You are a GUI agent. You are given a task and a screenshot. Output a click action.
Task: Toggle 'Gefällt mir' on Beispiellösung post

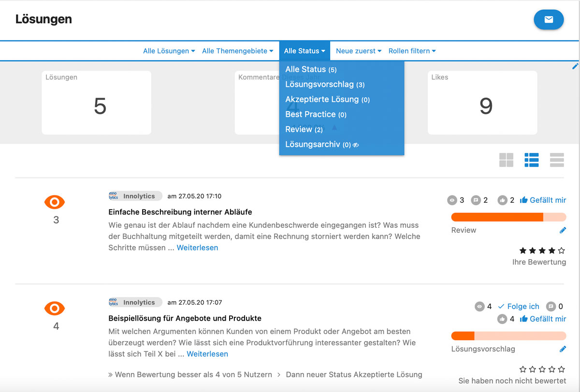click(x=543, y=319)
